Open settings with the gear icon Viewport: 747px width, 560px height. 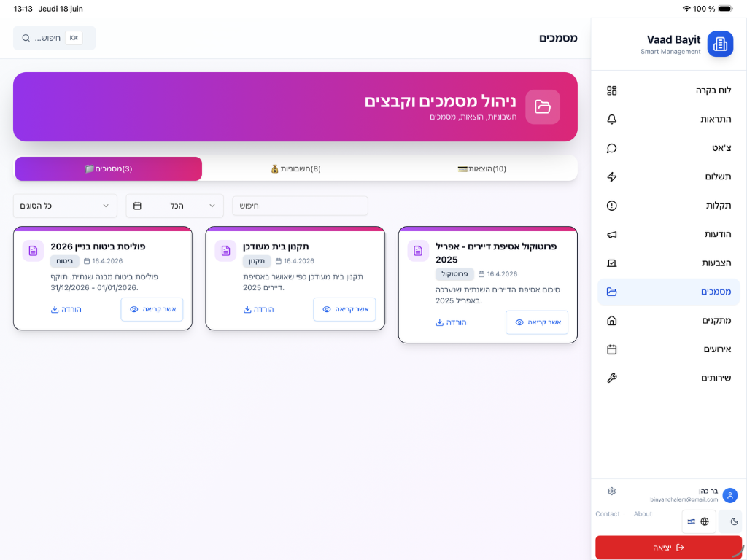tap(612, 491)
